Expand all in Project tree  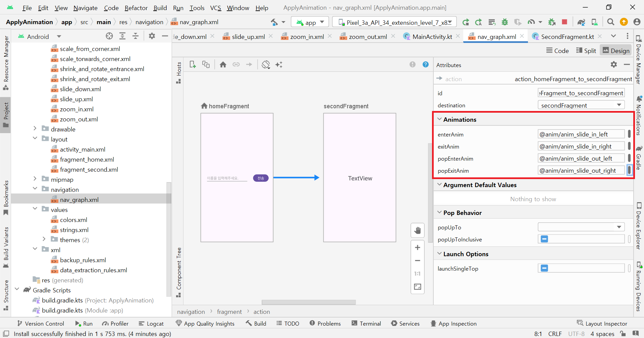pyautogui.click(x=122, y=36)
